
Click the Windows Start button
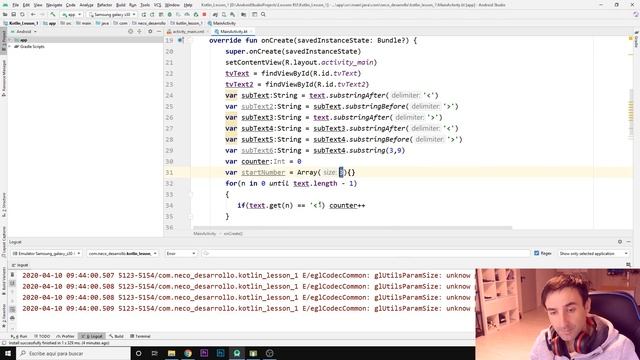point(8,353)
